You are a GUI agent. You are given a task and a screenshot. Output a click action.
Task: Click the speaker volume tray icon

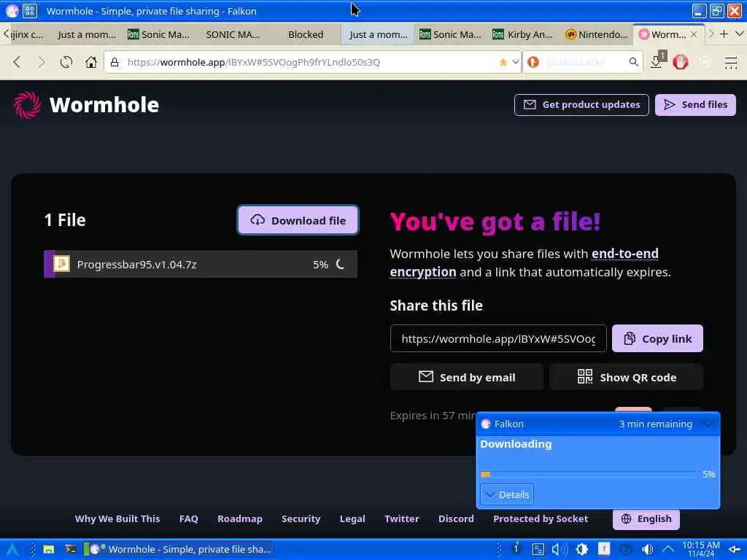[x=560, y=549]
